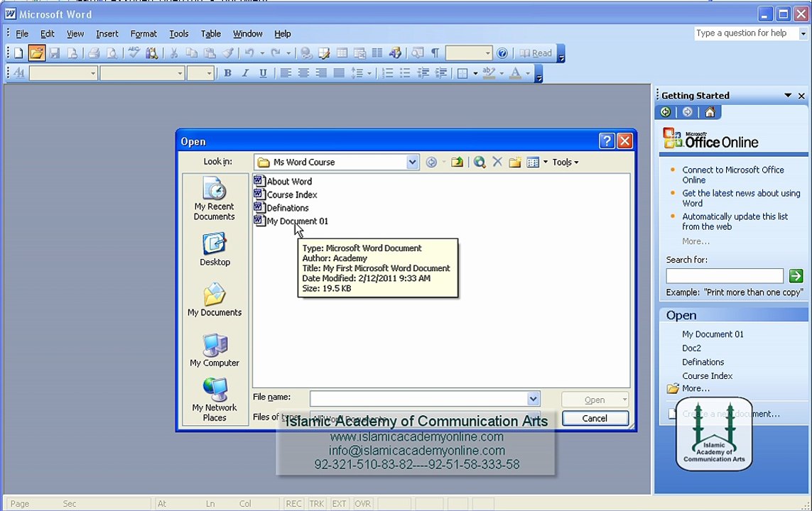Click the Doc2 recent document link

click(691, 348)
